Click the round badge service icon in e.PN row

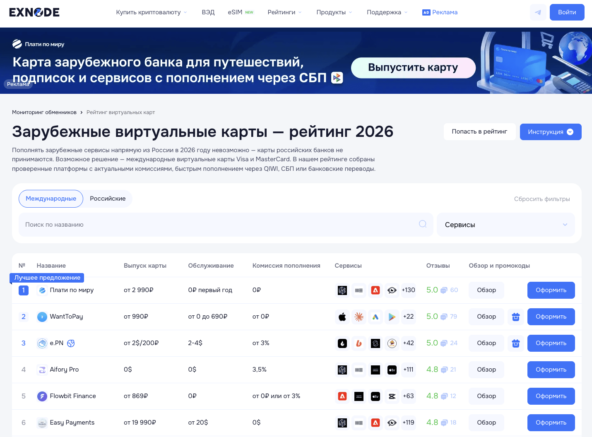[x=392, y=343]
